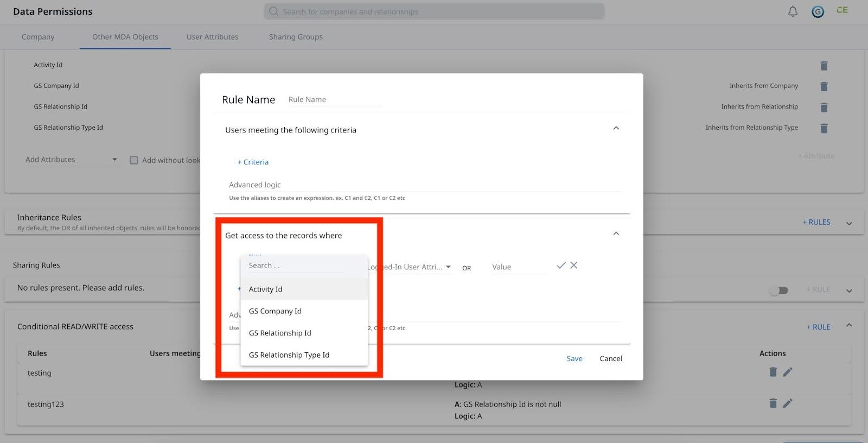Screen dimensions: 868x443
Task: Toggle the Sharing Rules switch
Action: pos(778,290)
